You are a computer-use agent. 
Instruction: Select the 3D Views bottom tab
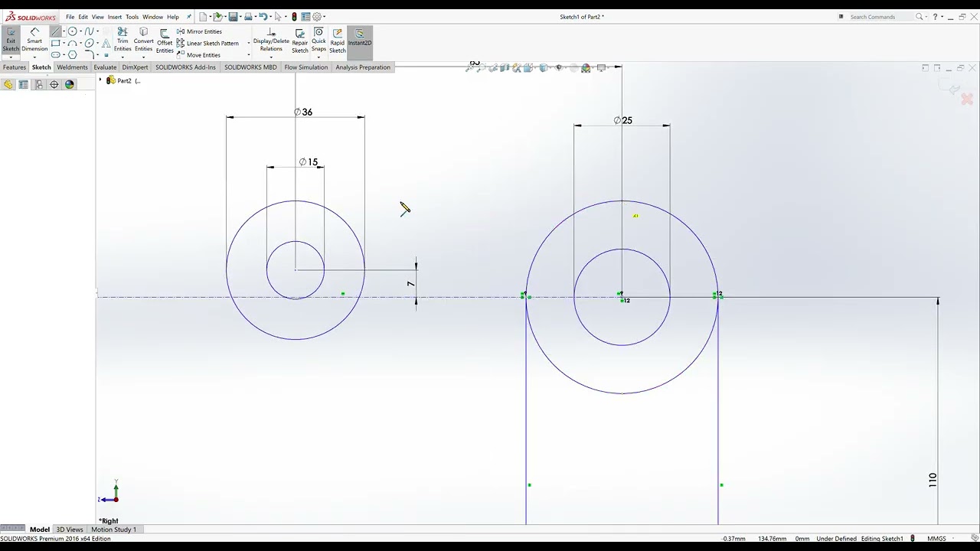tap(70, 530)
